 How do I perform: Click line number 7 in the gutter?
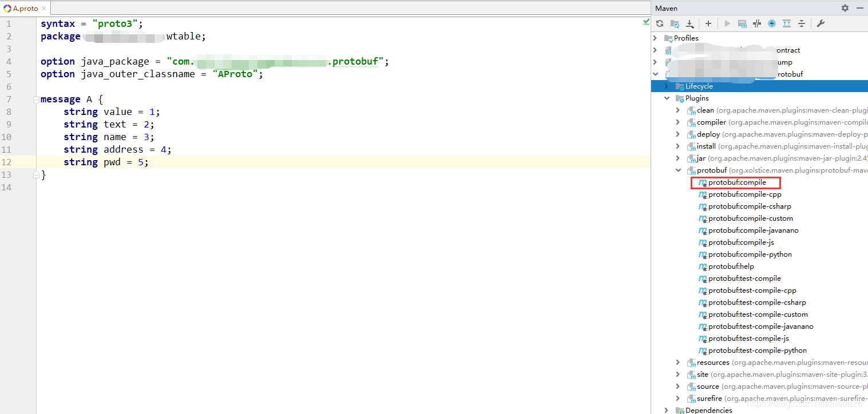[x=8, y=99]
